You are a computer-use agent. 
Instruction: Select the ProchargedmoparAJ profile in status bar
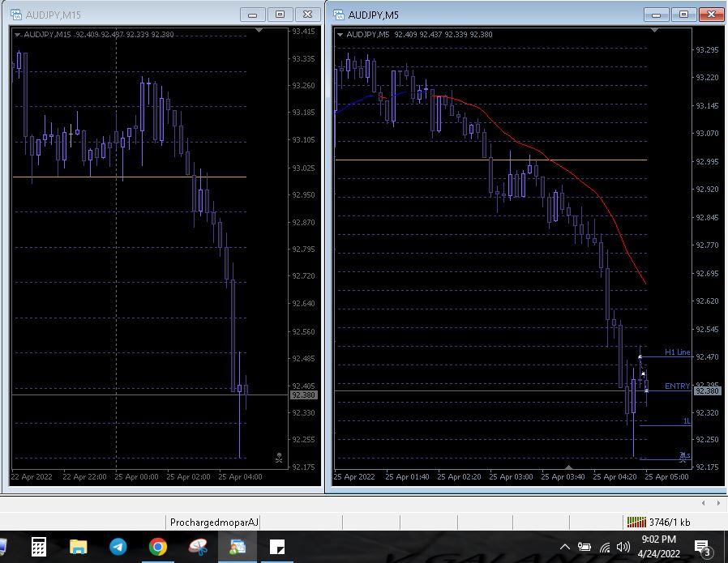(x=214, y=522)
